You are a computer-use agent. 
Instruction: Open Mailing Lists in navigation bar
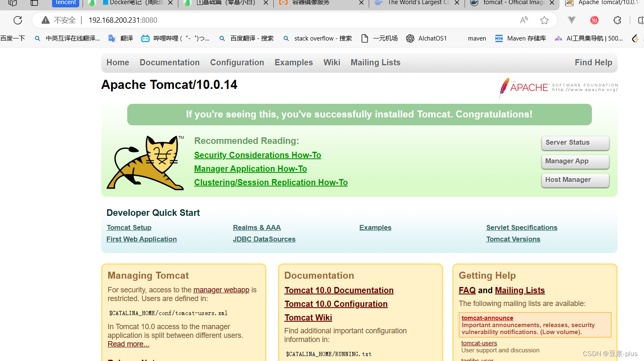375,62
